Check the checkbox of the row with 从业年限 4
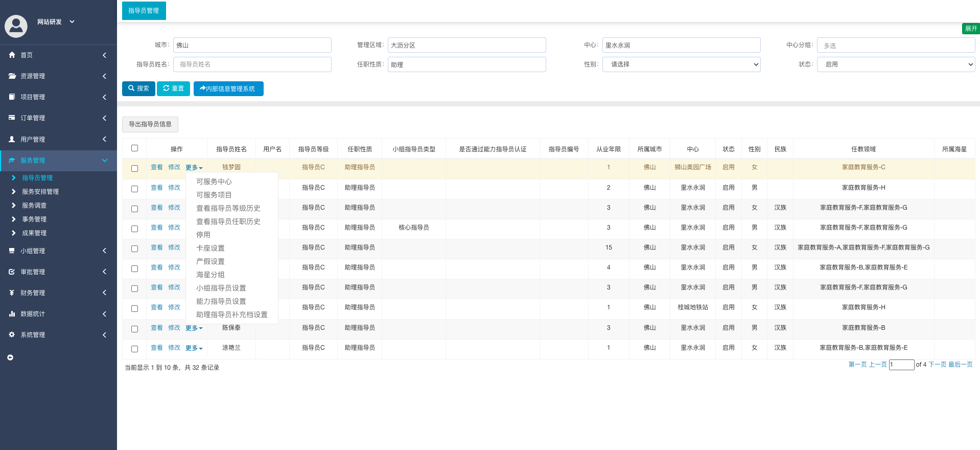 pyautogui.click(x=134, y=268)
